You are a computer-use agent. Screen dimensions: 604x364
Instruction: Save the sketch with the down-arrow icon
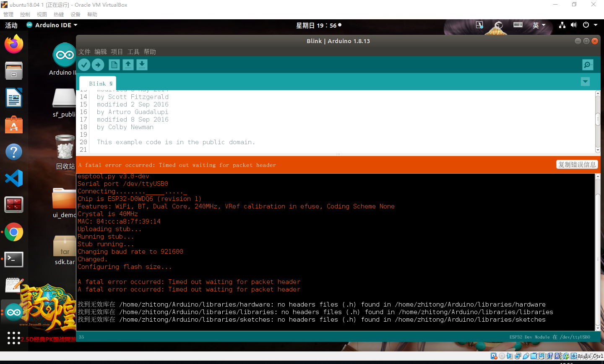point(142,65)
